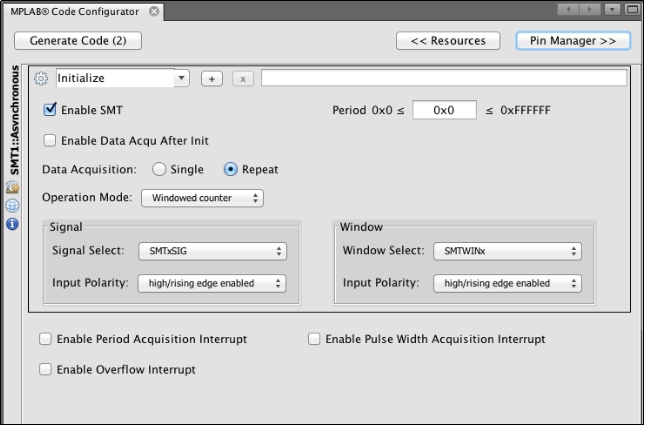The width and height of the screenshot is (645, 426).
Task: Click the register view icon in sidebar
Action: tap(12, 188)
